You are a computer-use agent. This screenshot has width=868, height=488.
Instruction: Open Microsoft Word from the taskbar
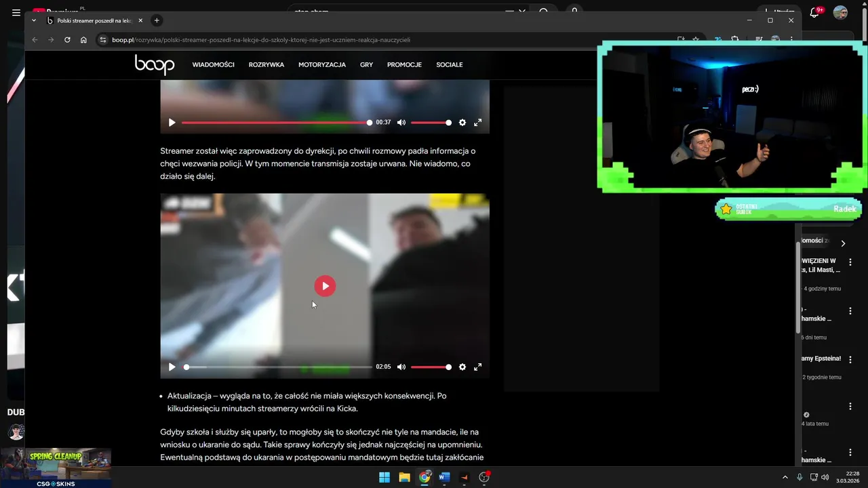pos(444,477)
